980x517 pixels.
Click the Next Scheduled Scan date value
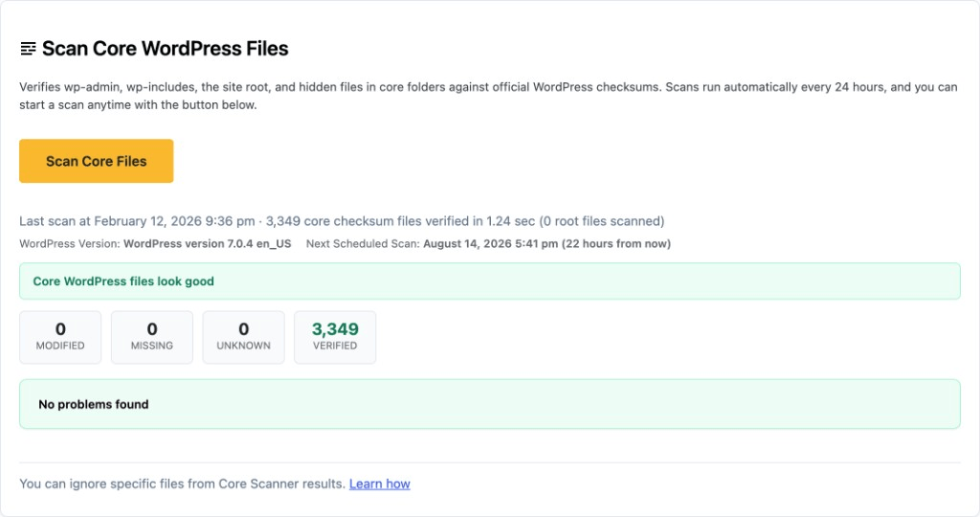pyautogui.click(x=546, y=244)
